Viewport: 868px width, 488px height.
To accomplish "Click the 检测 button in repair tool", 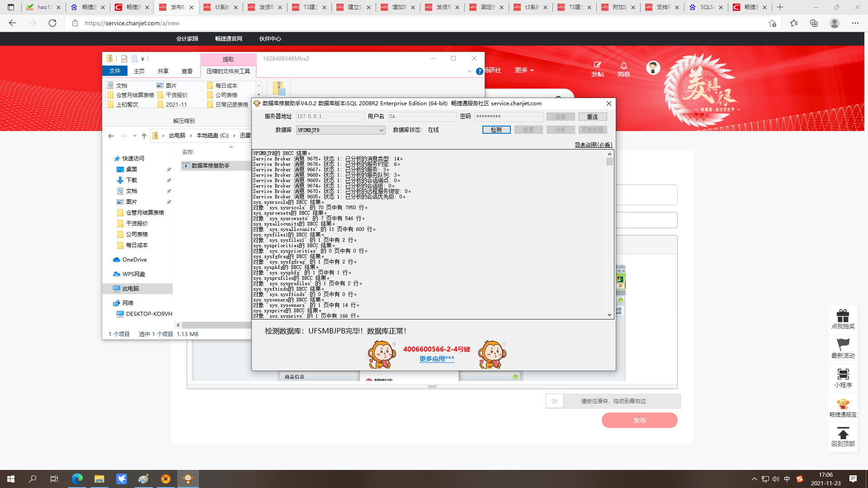I will coord(496,130).
